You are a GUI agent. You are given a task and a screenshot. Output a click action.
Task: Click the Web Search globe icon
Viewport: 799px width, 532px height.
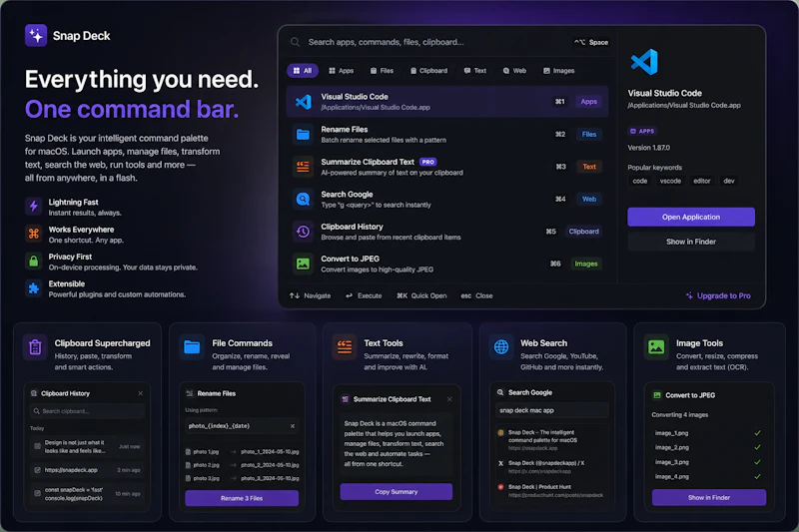[501, 347]
